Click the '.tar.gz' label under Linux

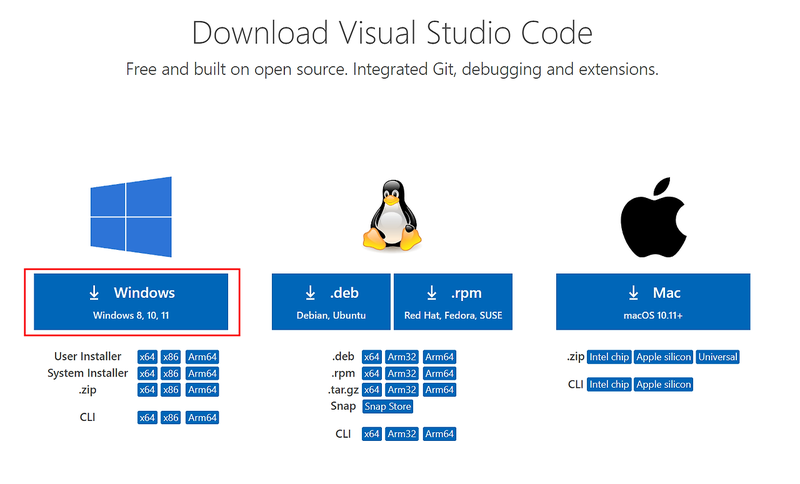click(x=343, y=390)
